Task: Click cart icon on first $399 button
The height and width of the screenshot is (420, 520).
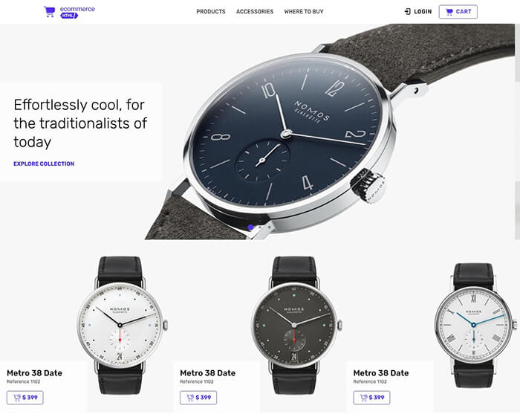Action: coord(17,398)
